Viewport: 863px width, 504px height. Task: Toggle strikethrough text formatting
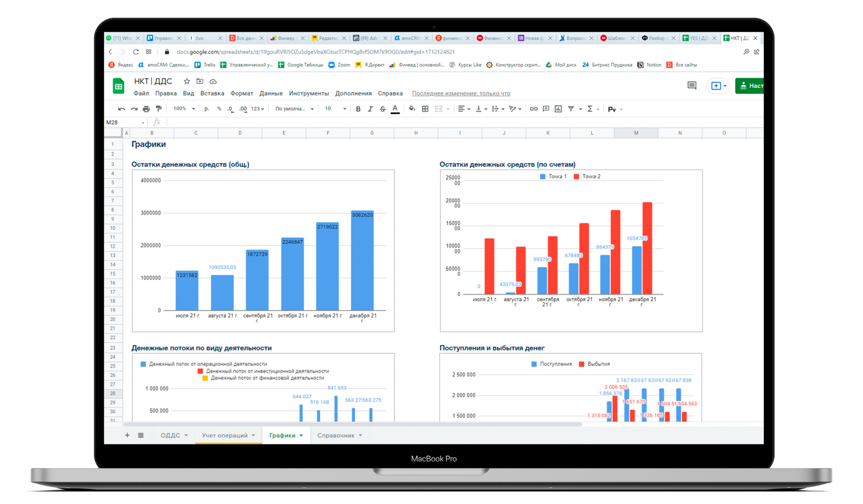pyautogui.click(x=383, y=109)
